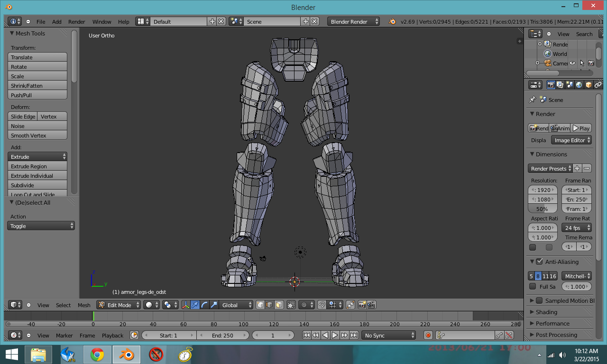
Task: Enable the Anti-Aliasing checkbox
Action: click(x=539, y=262)
